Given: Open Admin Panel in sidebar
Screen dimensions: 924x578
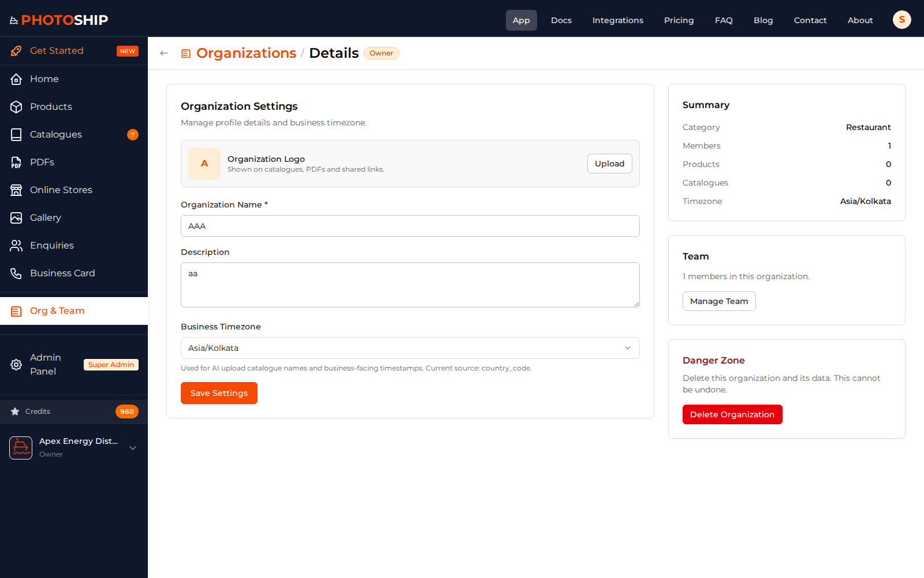Looking at the screenshot, I should (x=74, y=365).
